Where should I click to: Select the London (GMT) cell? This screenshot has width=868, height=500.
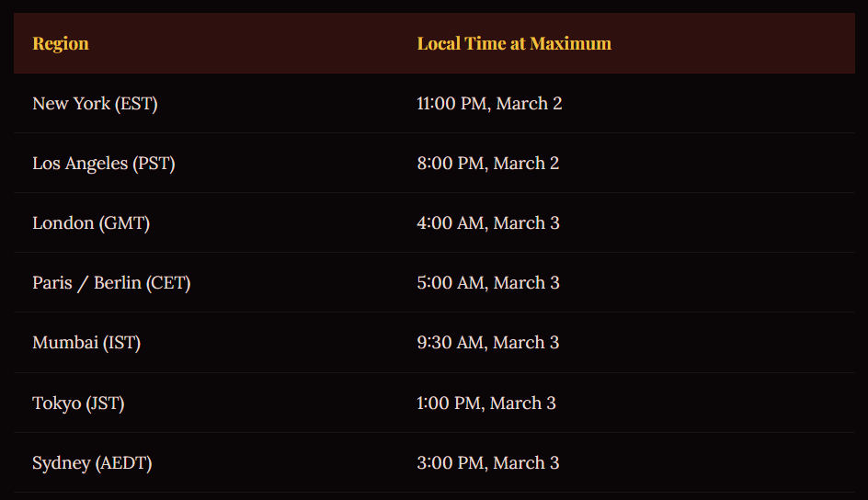click(91, 223)
